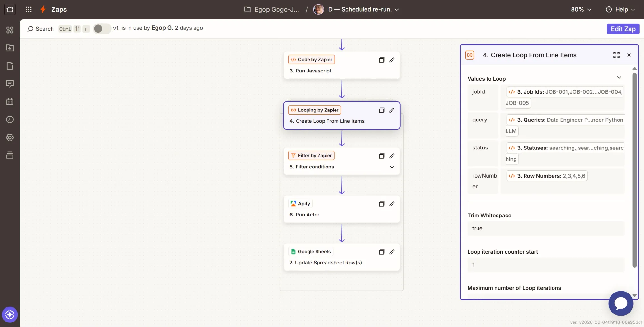Click the 'Maximum number of Loop iterations' label
Image resolution: width=644 pixels, height=327 pixels.
[514, 288]
